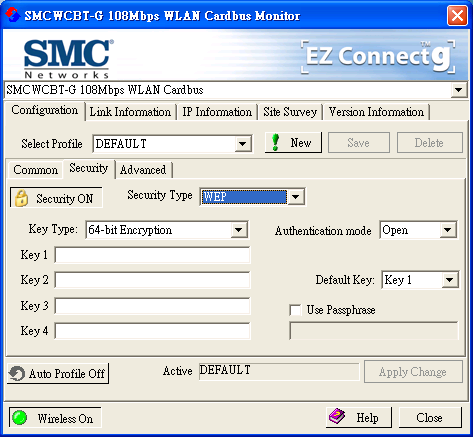Expand the Key Type dropdown
This screenshot has width=473, height=437.
[x=239, y=230]
